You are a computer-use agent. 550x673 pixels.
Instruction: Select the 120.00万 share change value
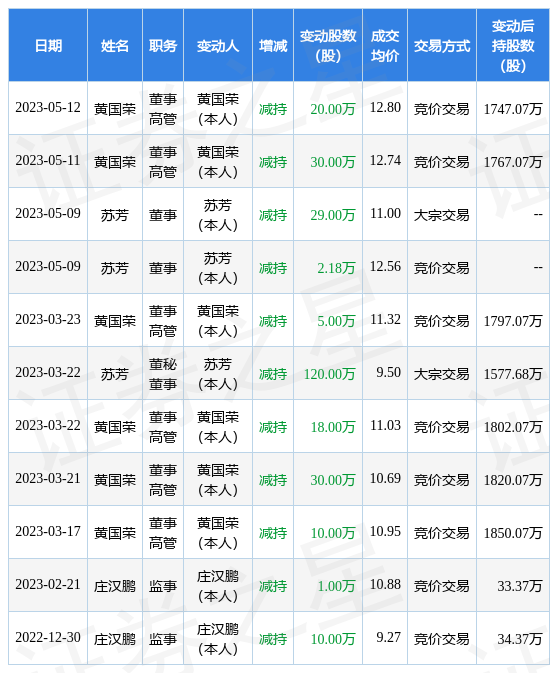(329, 374)
